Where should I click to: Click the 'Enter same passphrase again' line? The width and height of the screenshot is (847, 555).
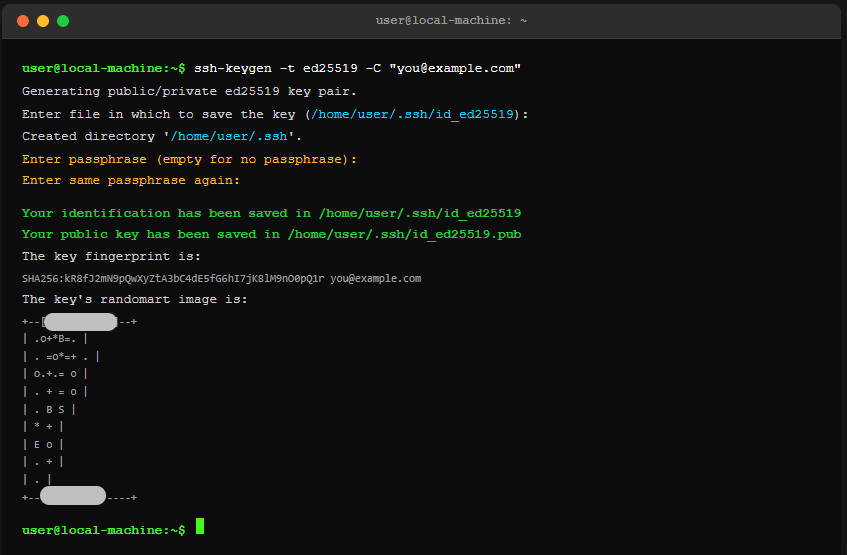tap(131, 181)
